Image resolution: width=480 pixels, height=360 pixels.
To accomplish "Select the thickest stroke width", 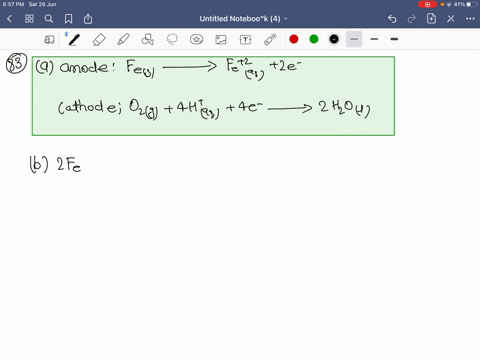I will point(394,39).
